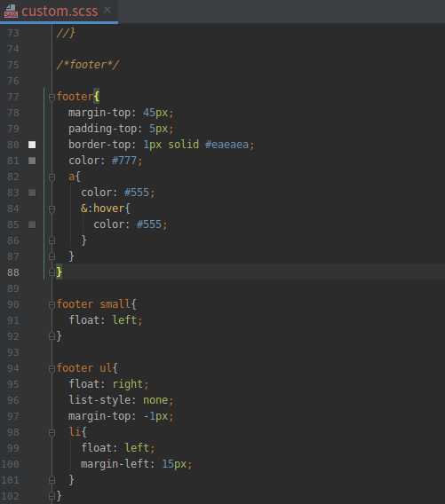The width and height of the screenshot is (445, 504).
Task: Click the SCSS file icon on the tab
Action: 11,12
